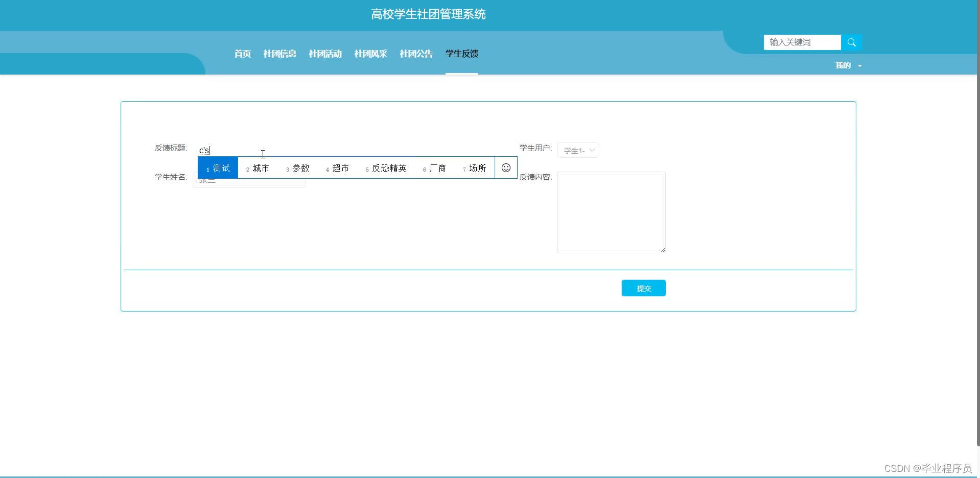Choose IME candidate 反恐精英
This screenshot has height=478, width=980.
click(x=386, y=168)
